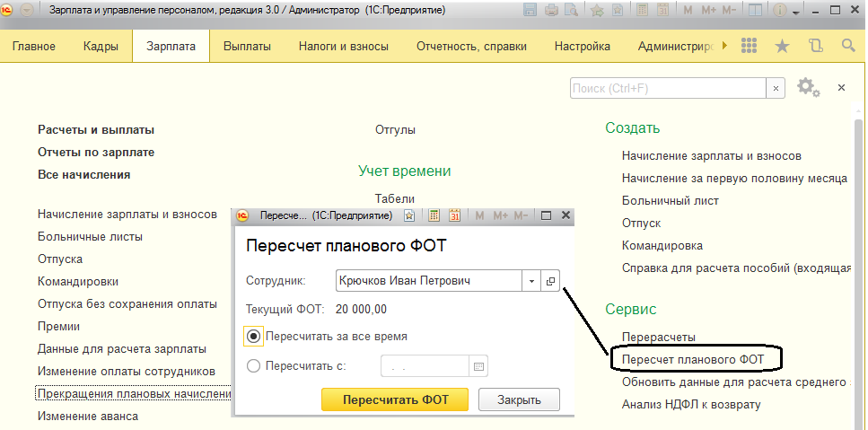Viewport: 868px width, 430px height.
Task: Open Calendar in dialog title bar
Action: pyautogui.click(x=454, y=215)
